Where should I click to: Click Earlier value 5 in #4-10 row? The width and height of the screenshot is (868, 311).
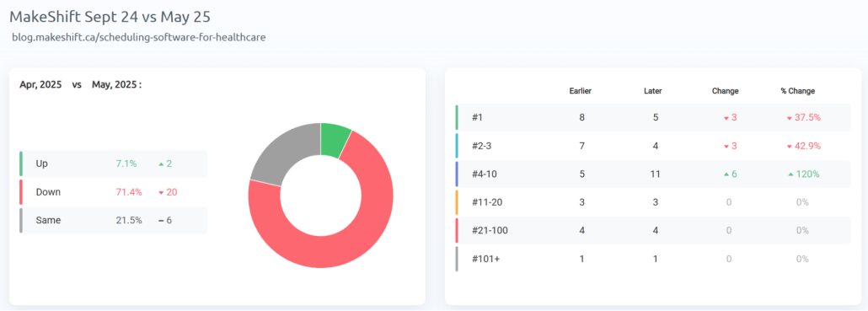pyautogui.click(x=581, y=174)
